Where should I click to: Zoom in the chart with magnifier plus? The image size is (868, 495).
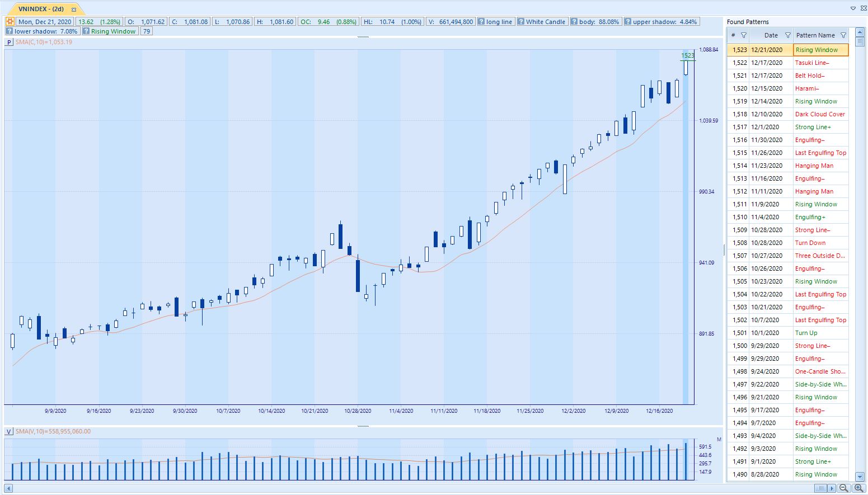pos(858,489)
